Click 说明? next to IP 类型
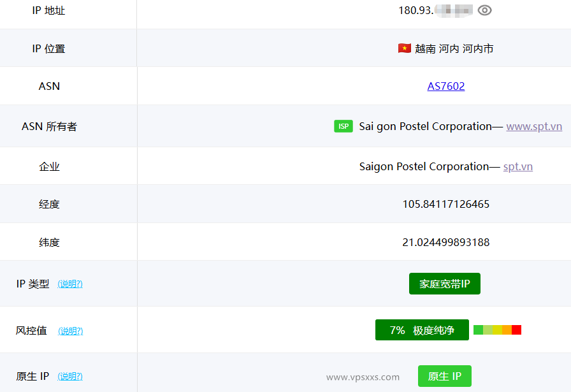Viewport: 571px width, 392px height. [x=70, y=284]
